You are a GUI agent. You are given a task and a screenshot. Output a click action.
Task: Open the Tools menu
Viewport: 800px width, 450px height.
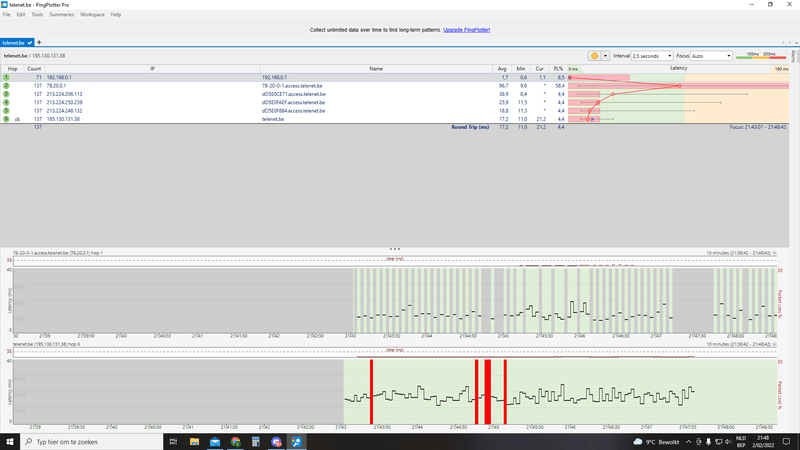[37, 15]
